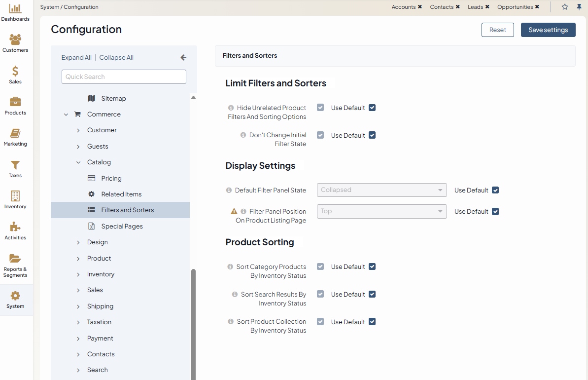Select Special Pages under Catalog
The width and height of the screenshot is (588, 380).
coord(122,226)
